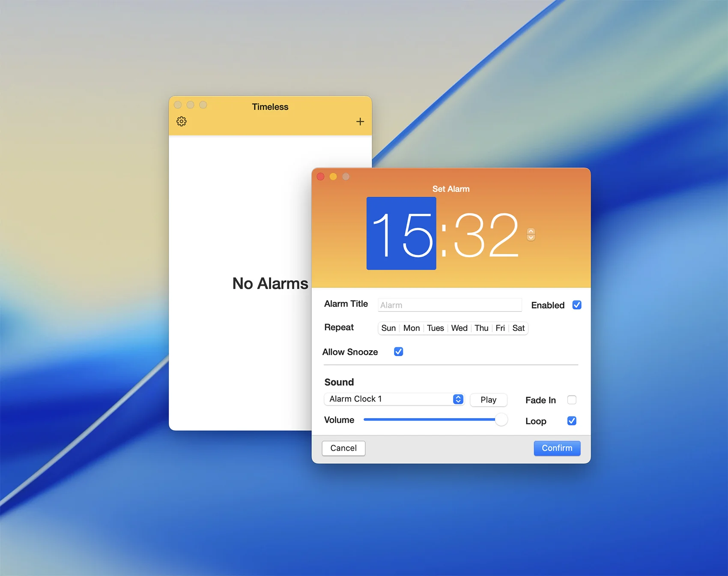Open the Alarm Clock 1 sound dropdown

(x=394, y=399)
